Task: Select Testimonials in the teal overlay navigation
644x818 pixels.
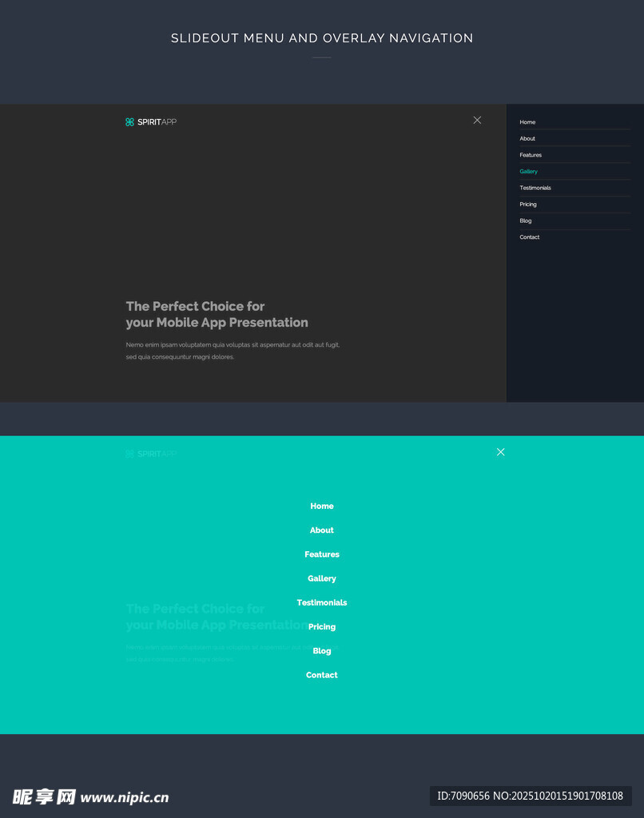Action: [322, 603]
